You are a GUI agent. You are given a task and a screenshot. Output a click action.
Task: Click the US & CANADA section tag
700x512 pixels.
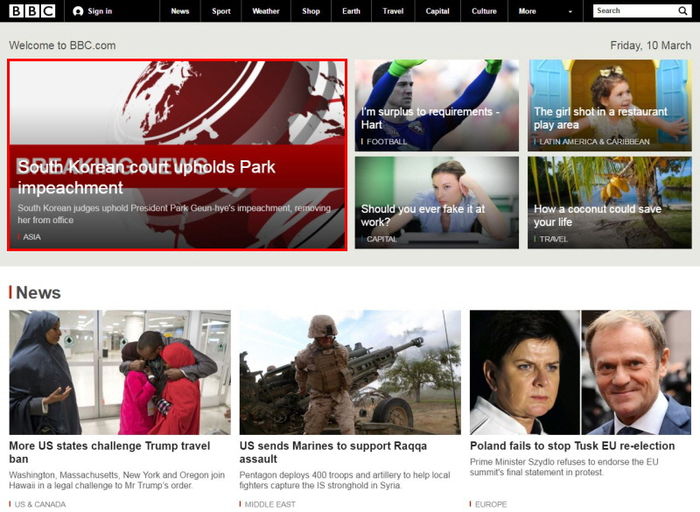point(40,504)
